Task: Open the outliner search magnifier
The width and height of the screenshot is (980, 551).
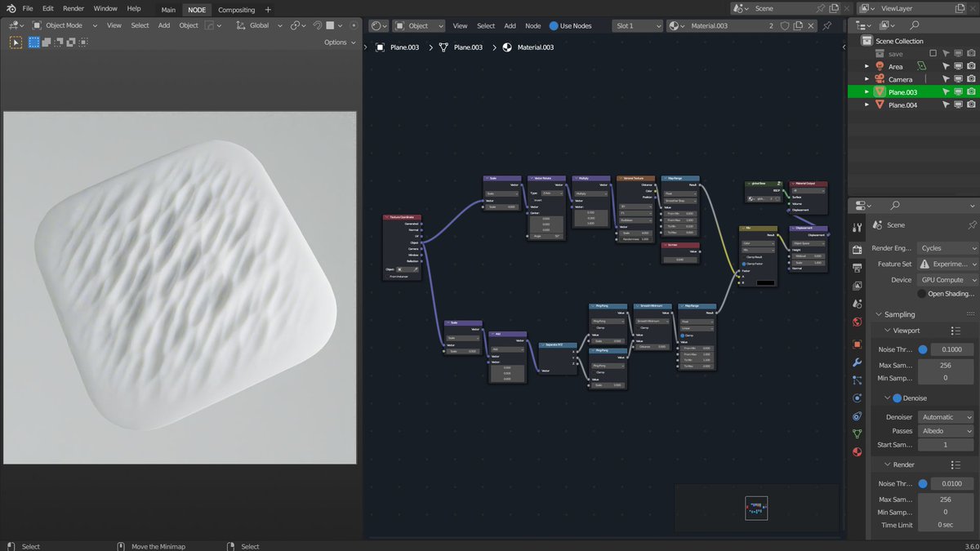Action: click(915, 25)
